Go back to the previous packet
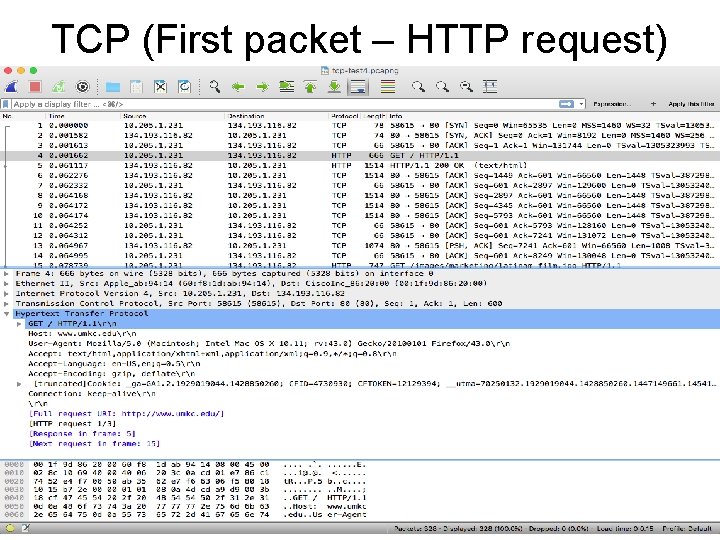 (x=238, y=87)
